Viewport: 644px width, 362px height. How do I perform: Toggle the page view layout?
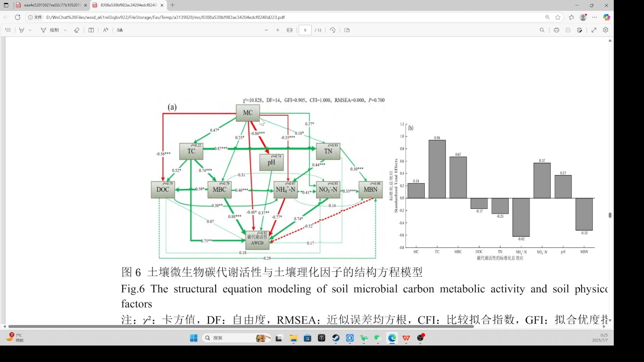(347, 30)
